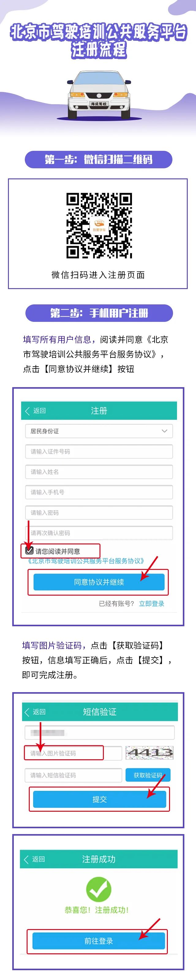Image resolution: width=196 pixels, height=980 pixels.
Task: Click the back chevron on the 注册成功 header
Action: tap(26, 859)
